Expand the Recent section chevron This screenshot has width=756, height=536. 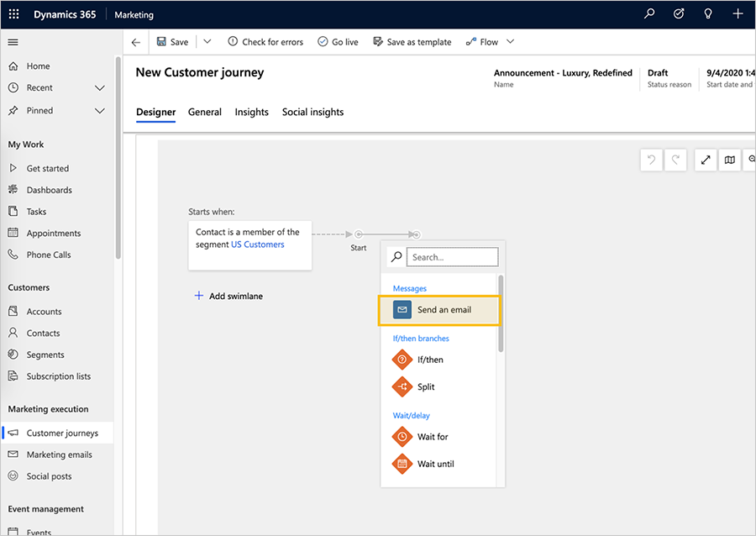100,87
